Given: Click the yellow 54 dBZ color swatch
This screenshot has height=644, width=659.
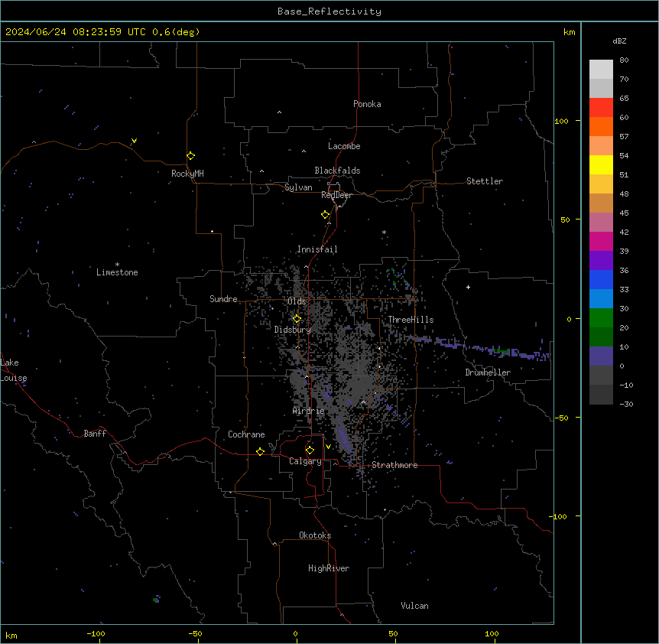Looking at the screenshot, I should (601, 164).
